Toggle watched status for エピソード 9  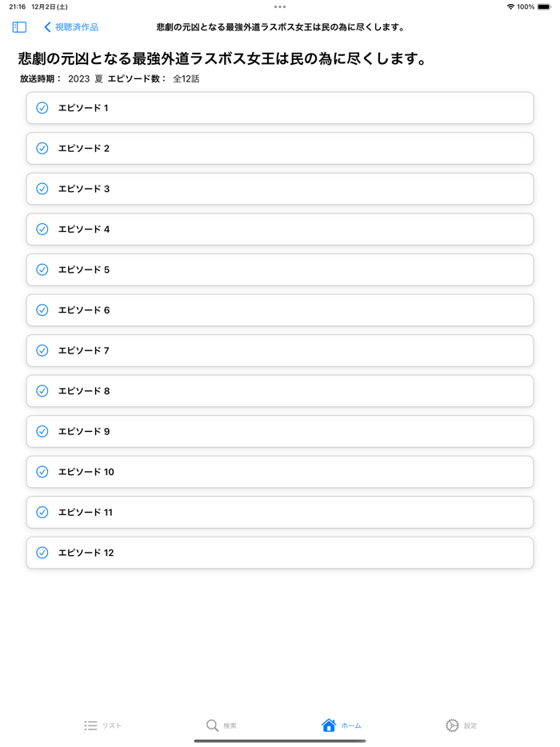tap(42, 431)
